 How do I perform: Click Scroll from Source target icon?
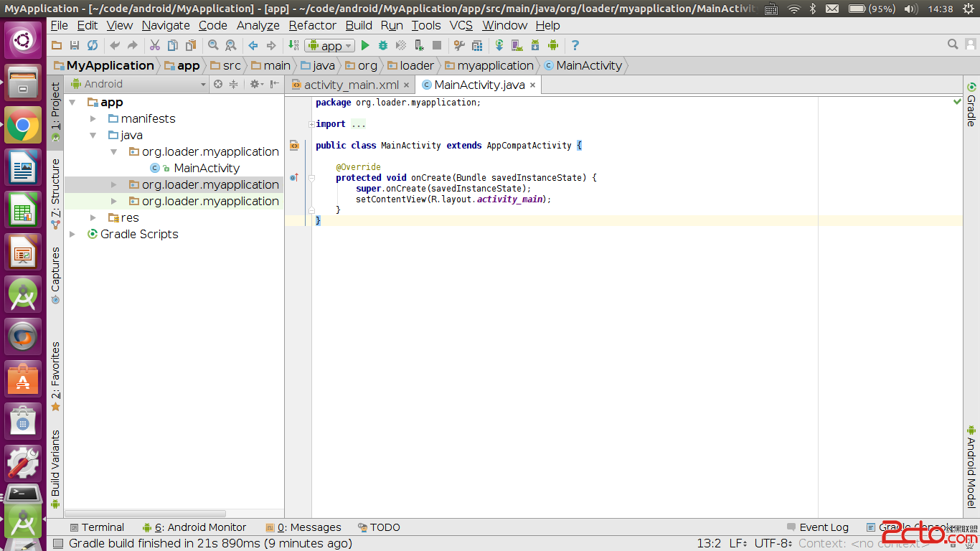218,84
